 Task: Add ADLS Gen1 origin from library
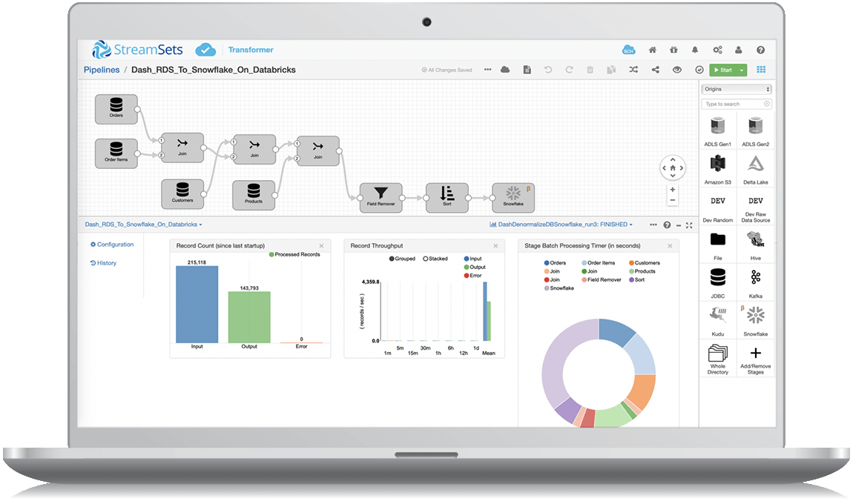click(x=717, y=131)
